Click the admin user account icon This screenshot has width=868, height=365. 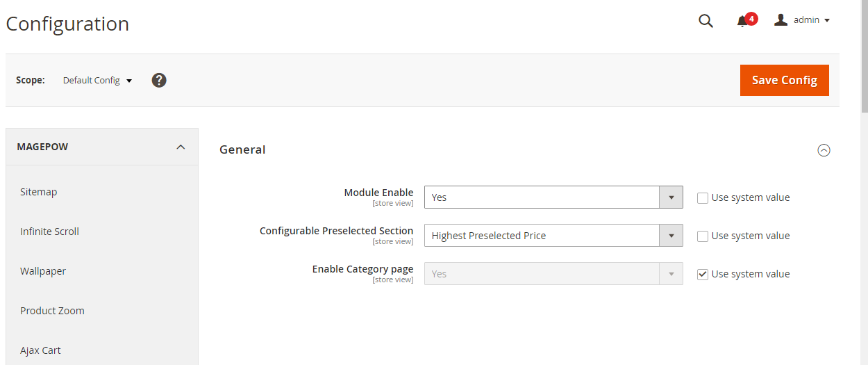tap(781, 20)
